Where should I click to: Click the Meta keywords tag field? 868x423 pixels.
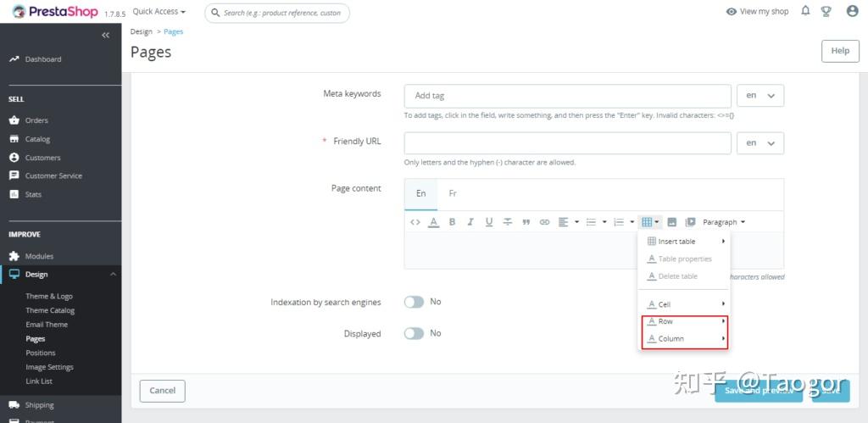tap(567, 96)
